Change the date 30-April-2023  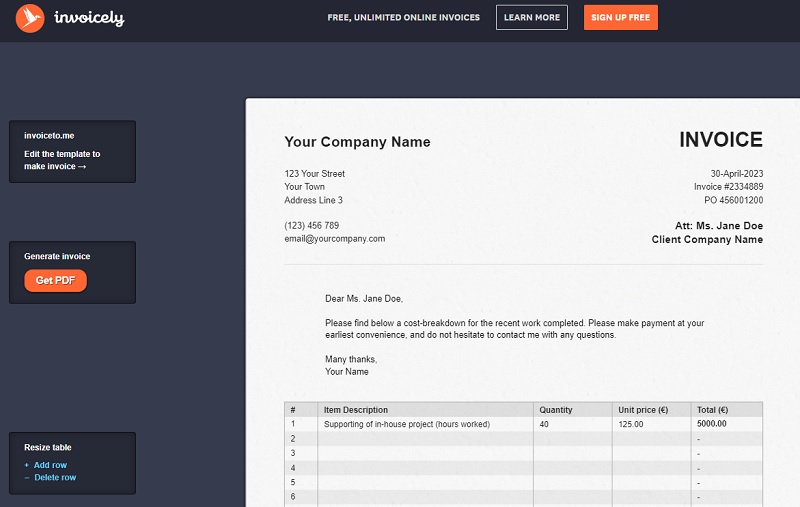click(737, 174)
